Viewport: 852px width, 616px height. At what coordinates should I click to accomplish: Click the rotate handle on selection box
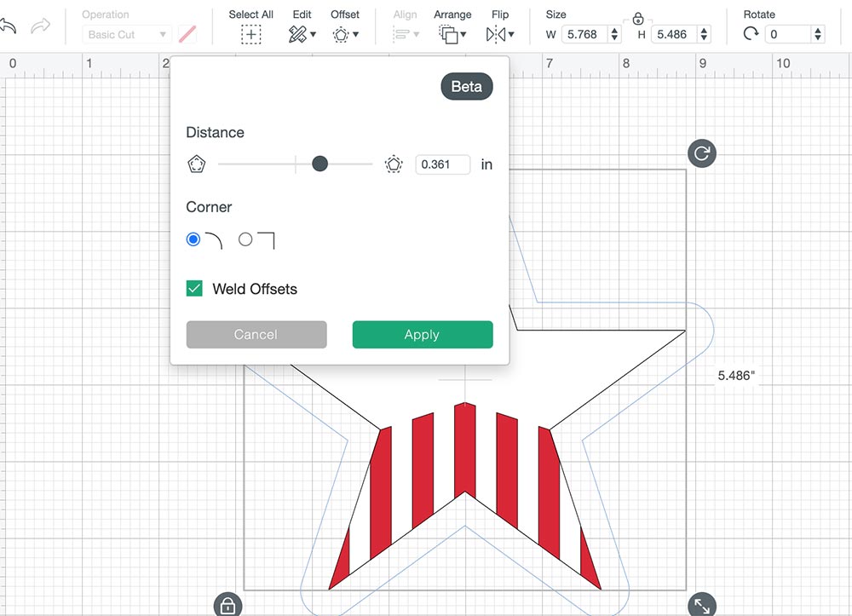pos(701,153)
